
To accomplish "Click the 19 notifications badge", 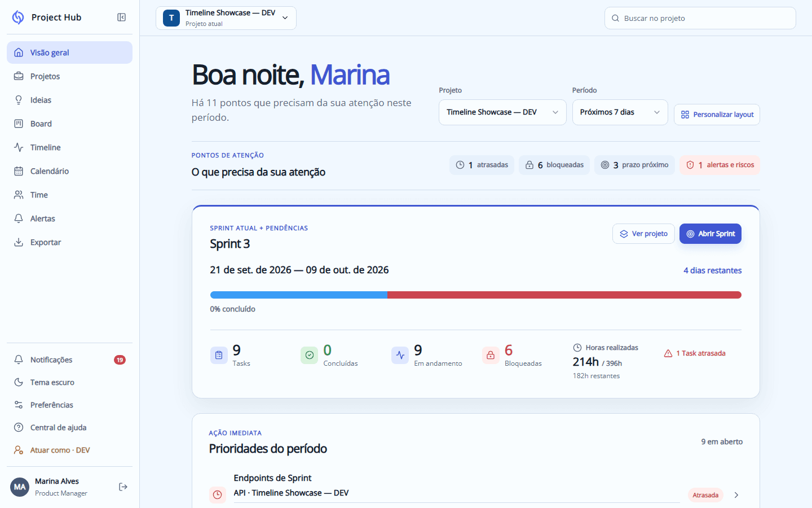I will click(120, 360).
